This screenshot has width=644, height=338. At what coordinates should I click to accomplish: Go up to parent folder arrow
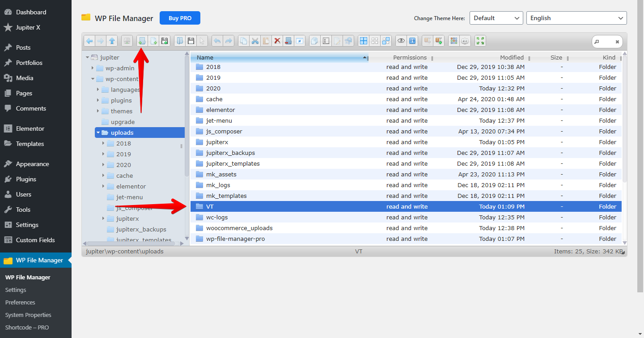point(112,41)
